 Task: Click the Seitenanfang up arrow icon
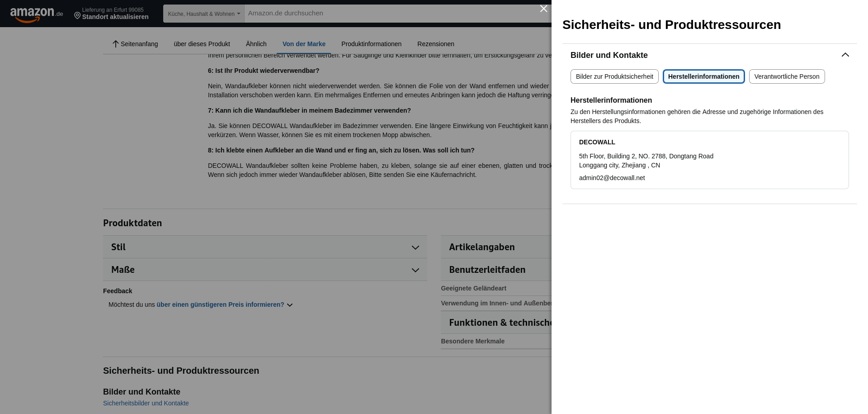click(x=115, y=44)
